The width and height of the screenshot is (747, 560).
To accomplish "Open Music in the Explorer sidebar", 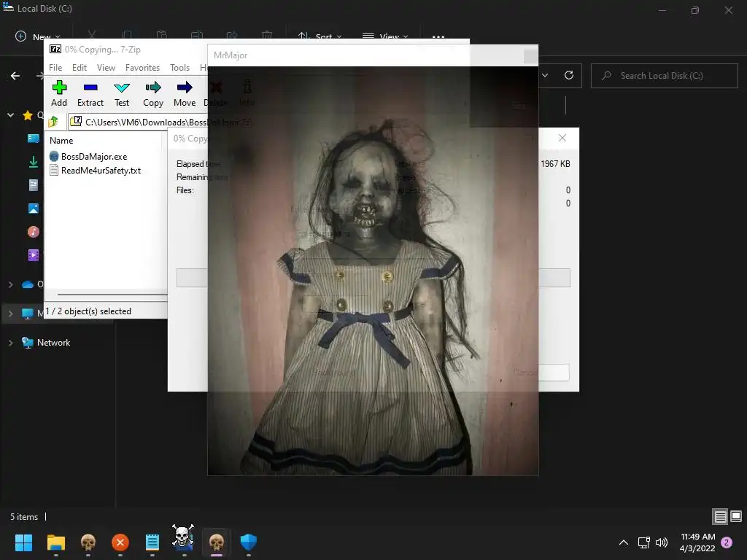I will tap(34, 232).
